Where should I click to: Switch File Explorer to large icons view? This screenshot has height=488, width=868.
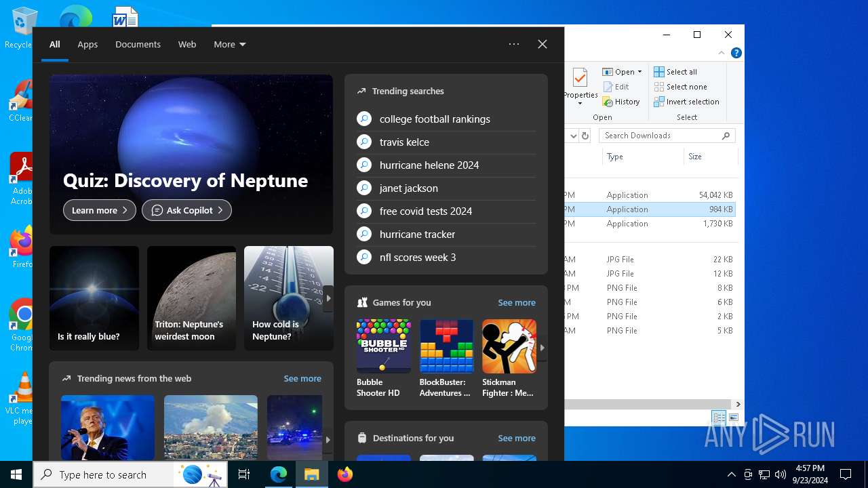(x=733, y=418)
